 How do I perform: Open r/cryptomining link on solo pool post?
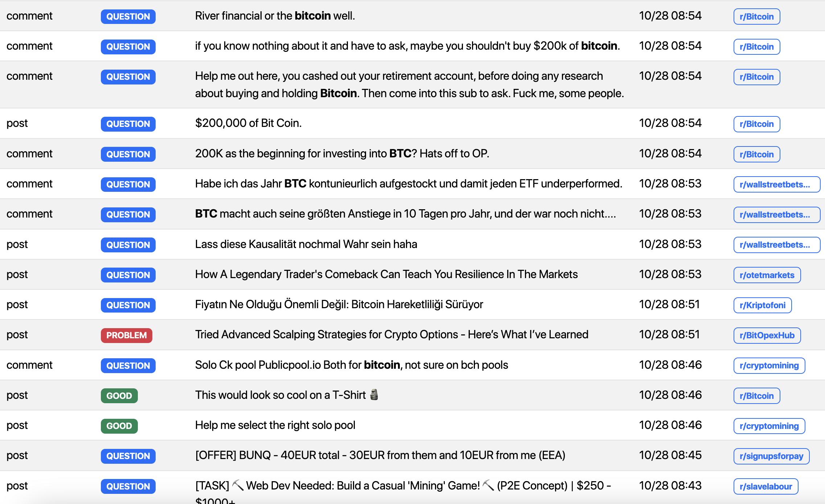pyautogui.click(x=769, y=426)
